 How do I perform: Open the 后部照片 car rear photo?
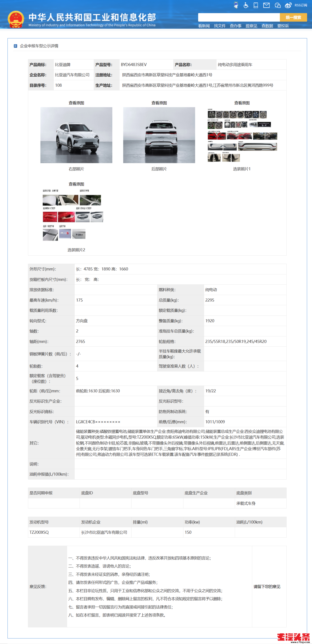pos(159,135)
